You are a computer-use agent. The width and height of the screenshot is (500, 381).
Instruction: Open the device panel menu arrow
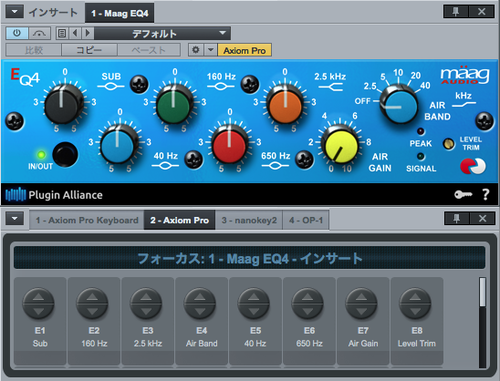click(x=15, y=219)
